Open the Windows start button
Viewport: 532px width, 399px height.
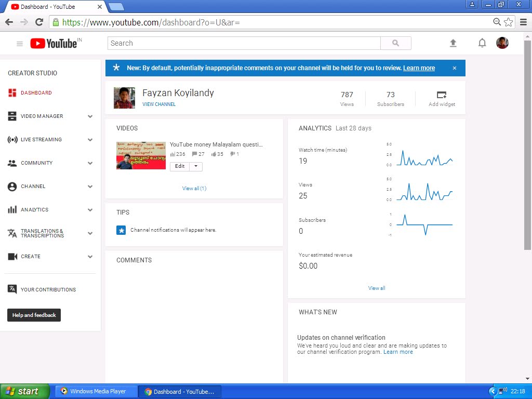click(25, 392)
